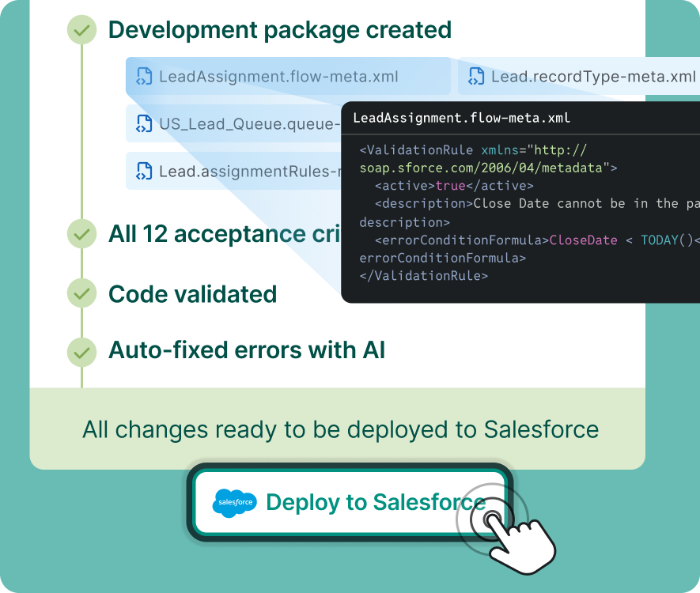This screenshot has width=700, height=593.
Task: Click the checkmark next to Auto-fixed errors
Action: [81, 352]
